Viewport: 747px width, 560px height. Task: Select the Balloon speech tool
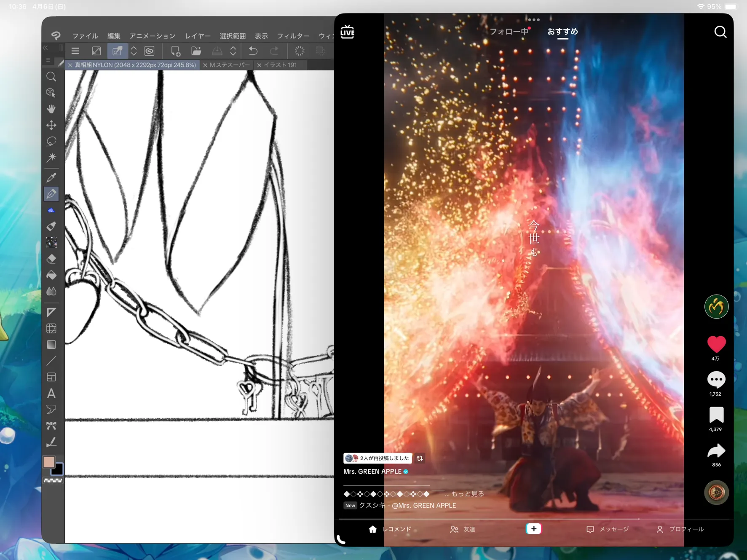(51, 410)
